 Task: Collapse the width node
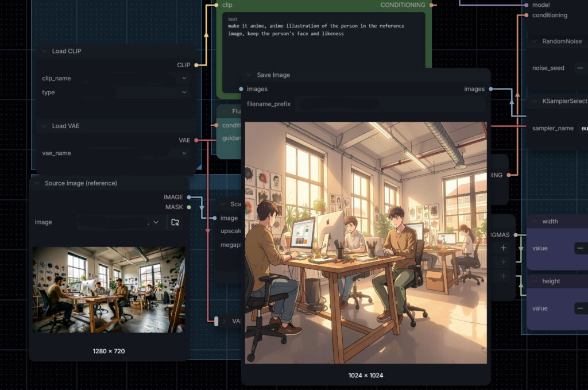(535, 221)
